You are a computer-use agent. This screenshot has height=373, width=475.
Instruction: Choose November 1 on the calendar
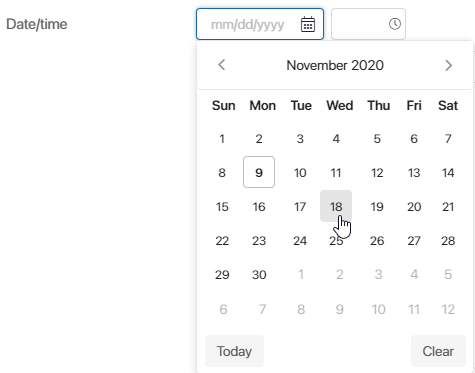[x=222, y=138]
